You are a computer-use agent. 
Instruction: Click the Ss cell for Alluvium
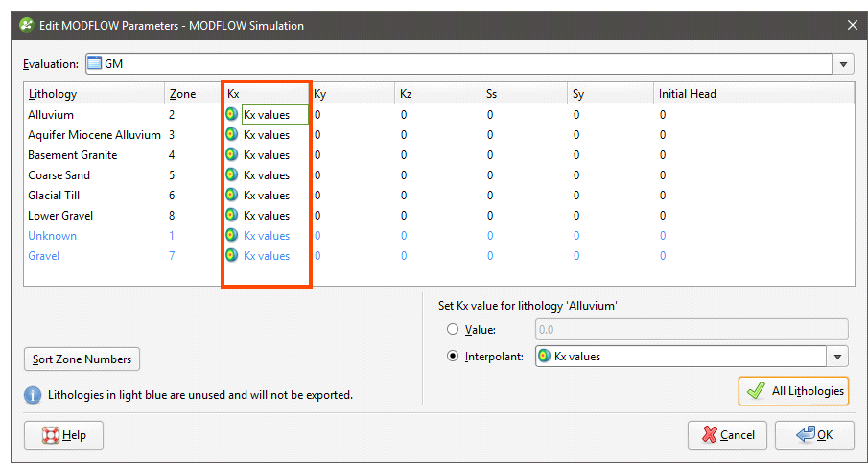[525, 114]
